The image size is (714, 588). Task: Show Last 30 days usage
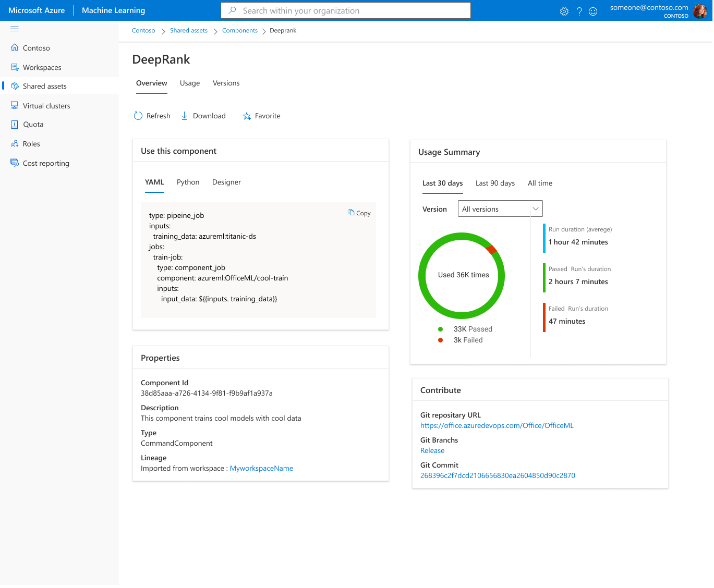coord(443,183)
